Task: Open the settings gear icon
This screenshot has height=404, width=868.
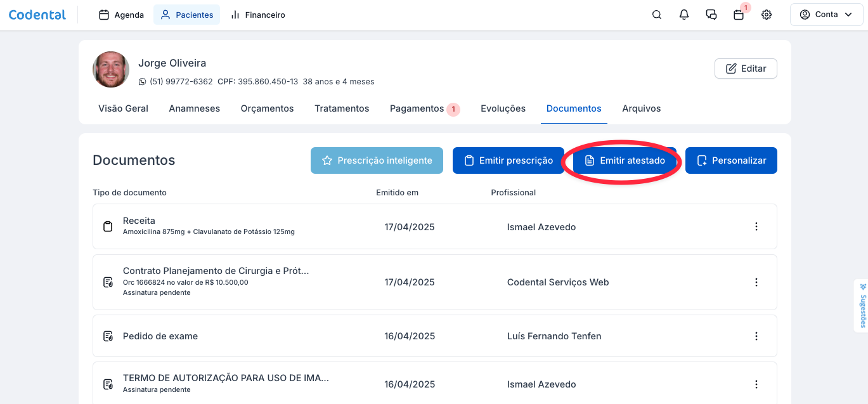Action: (x=767, y=15)
